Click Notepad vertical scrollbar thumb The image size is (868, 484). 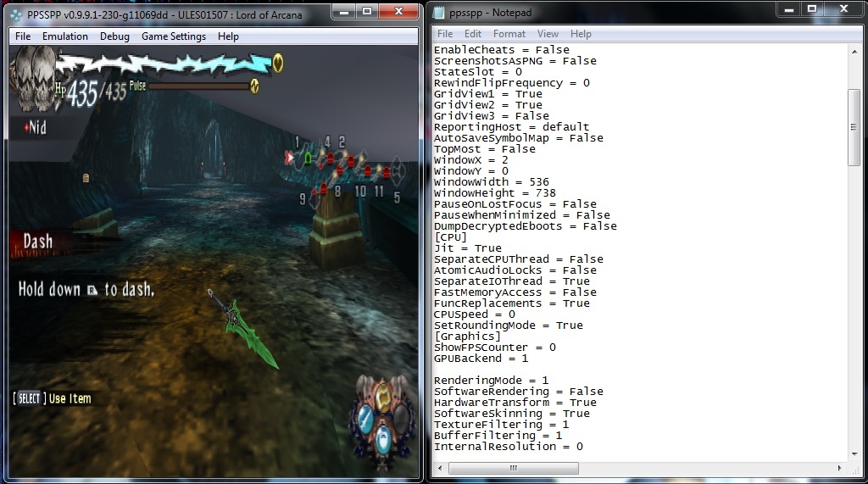854,127
